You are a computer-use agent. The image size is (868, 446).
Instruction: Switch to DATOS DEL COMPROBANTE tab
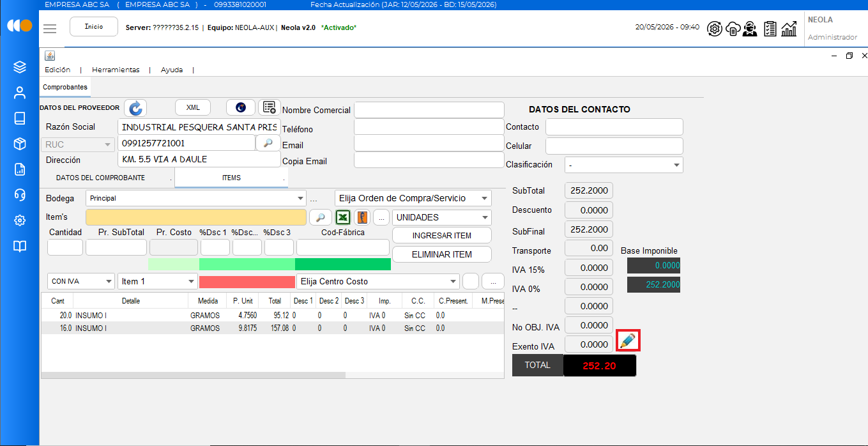(100, 178)
